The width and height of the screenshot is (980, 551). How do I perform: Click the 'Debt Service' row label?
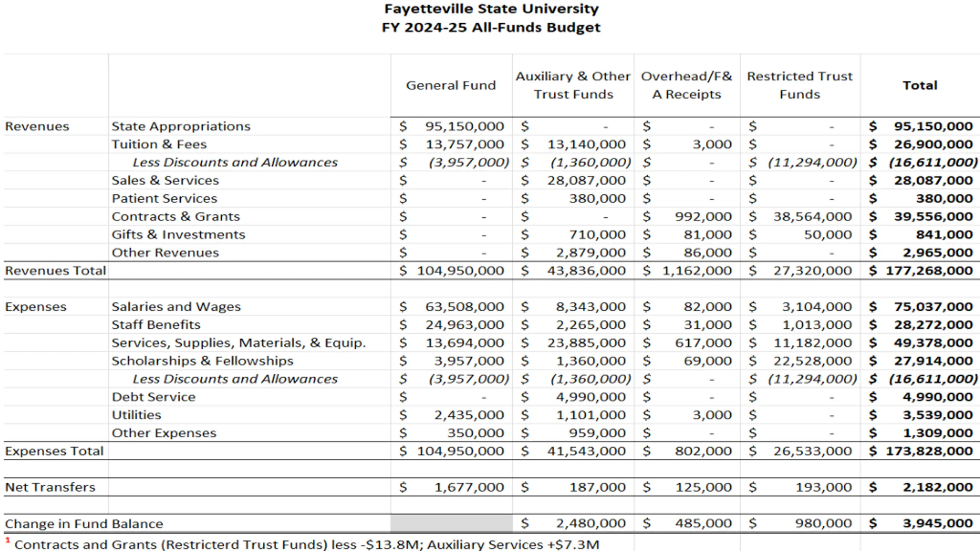154,397
